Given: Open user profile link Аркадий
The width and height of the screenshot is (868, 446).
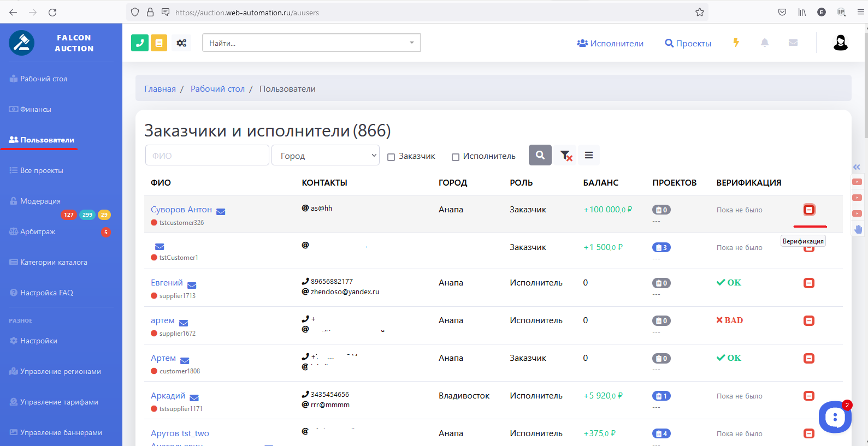Looking at the screenshot, I should [x=168, y=395].
